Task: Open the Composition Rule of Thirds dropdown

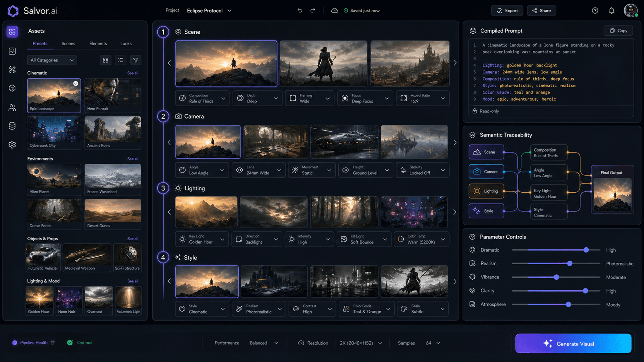Action: click(x=202, y=98)
